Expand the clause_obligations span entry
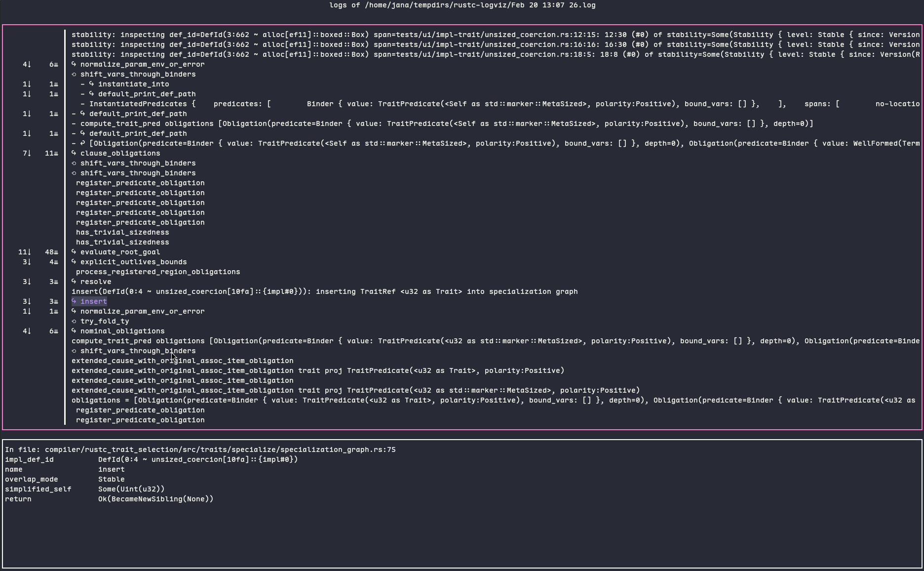924x571 pixels. coord(120,153)
